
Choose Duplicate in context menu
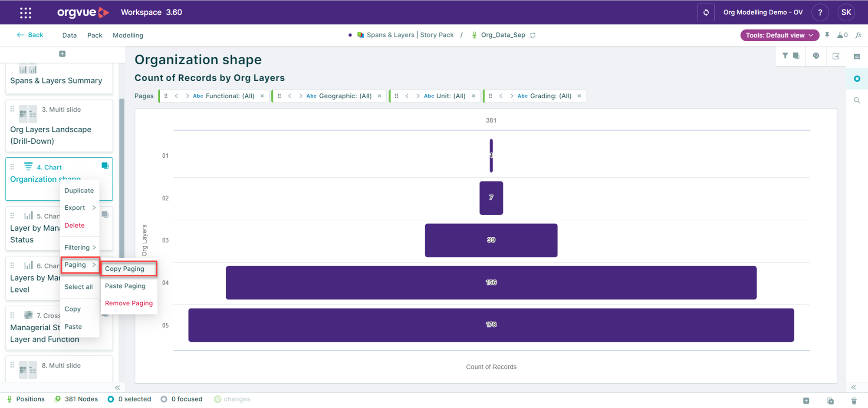click(x=79, y=190)
